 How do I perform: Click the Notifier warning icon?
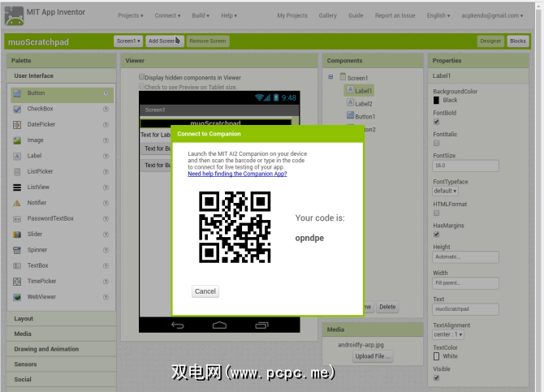pos(17,203)
